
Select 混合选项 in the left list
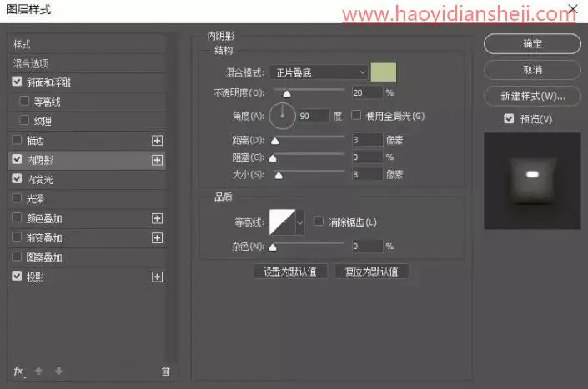[87, 63]
